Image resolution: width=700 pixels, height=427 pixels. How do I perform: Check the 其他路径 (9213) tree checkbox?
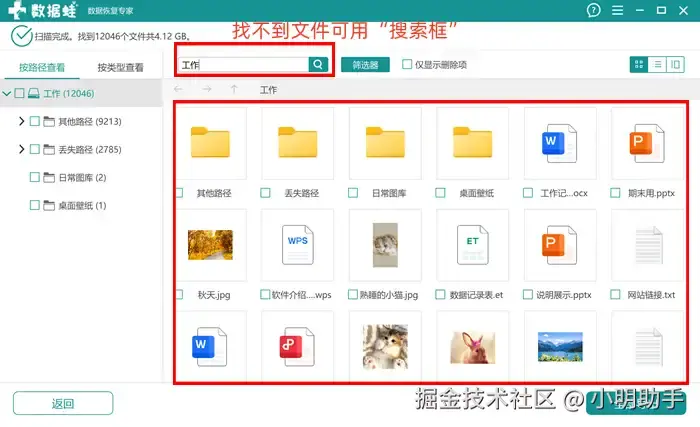(x=34, y=121)
